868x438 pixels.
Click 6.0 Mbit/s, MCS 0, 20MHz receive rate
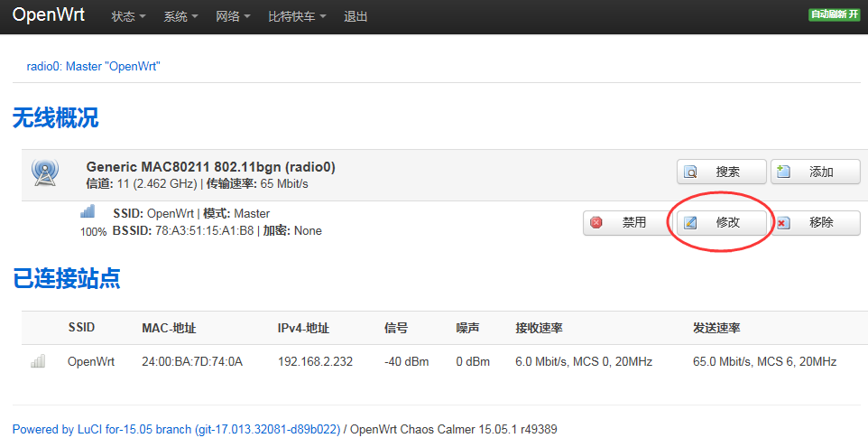584,361
